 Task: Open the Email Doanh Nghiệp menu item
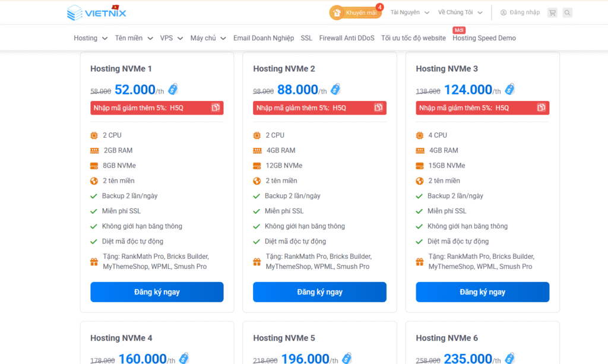[x=264, y=38]
